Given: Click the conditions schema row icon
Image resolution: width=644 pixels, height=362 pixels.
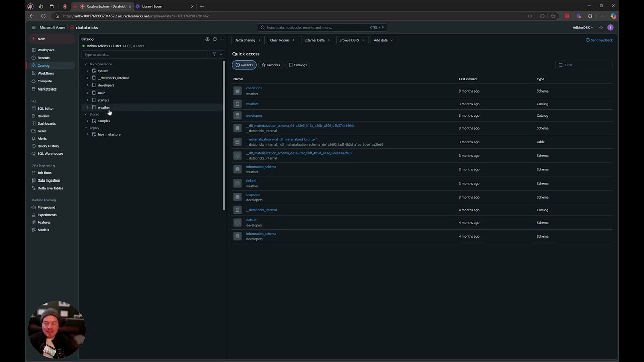Looking at the screenshot, I should click(237, 91).
